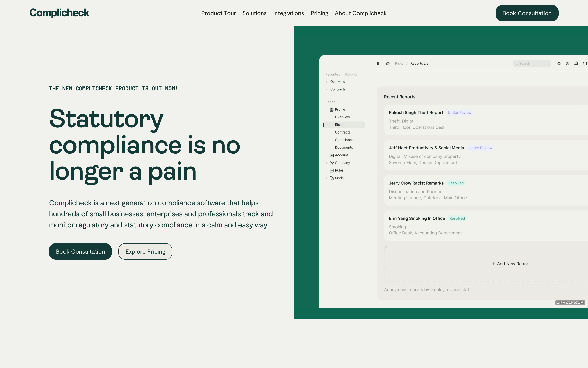Toggle the left sidebar panel icon
588x368 pixels.
(379, 63)
